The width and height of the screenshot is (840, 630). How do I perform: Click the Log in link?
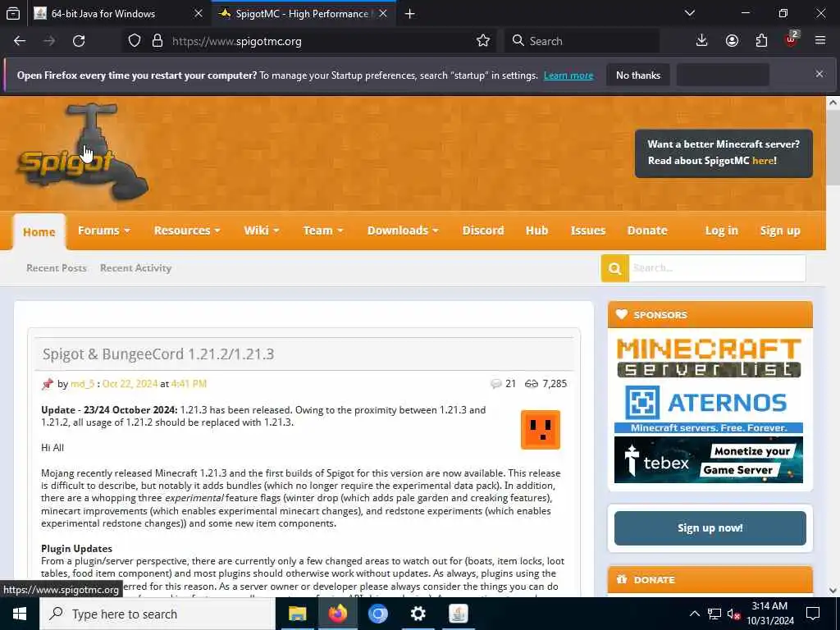(722, 231)
